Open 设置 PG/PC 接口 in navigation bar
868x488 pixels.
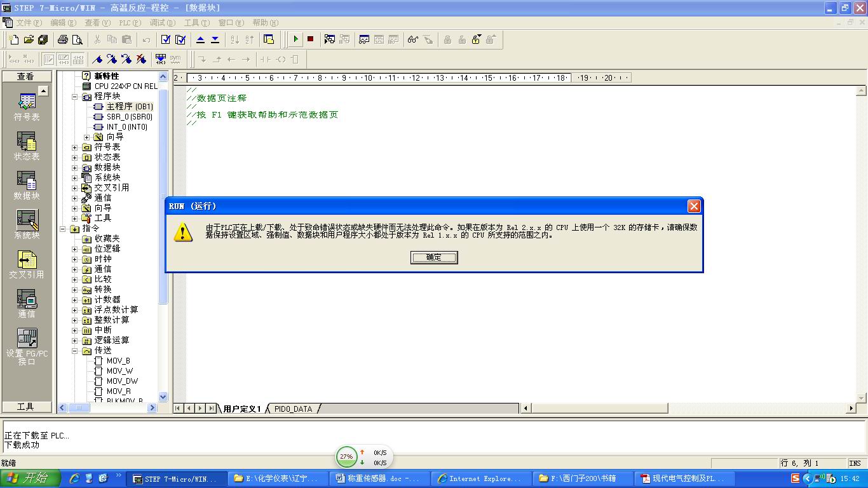click(27, 347)
